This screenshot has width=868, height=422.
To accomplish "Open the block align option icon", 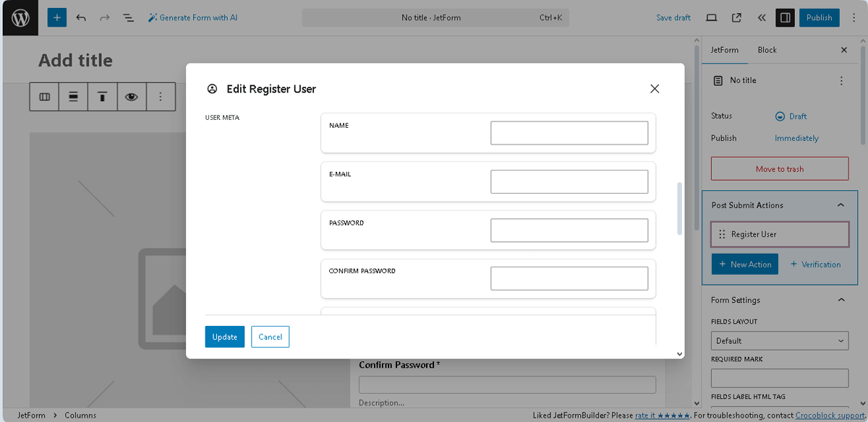I will [73, 96].
